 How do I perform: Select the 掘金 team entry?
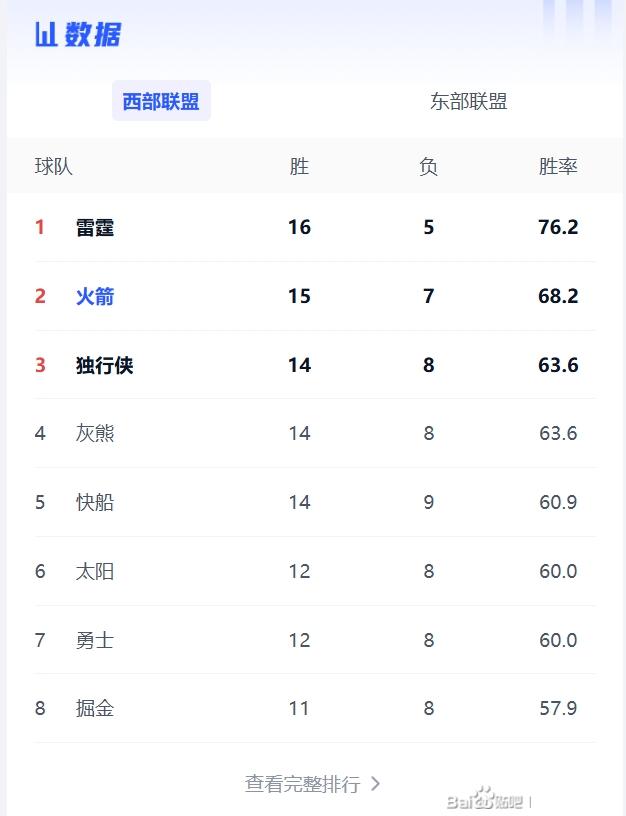(x=95, y=708)
